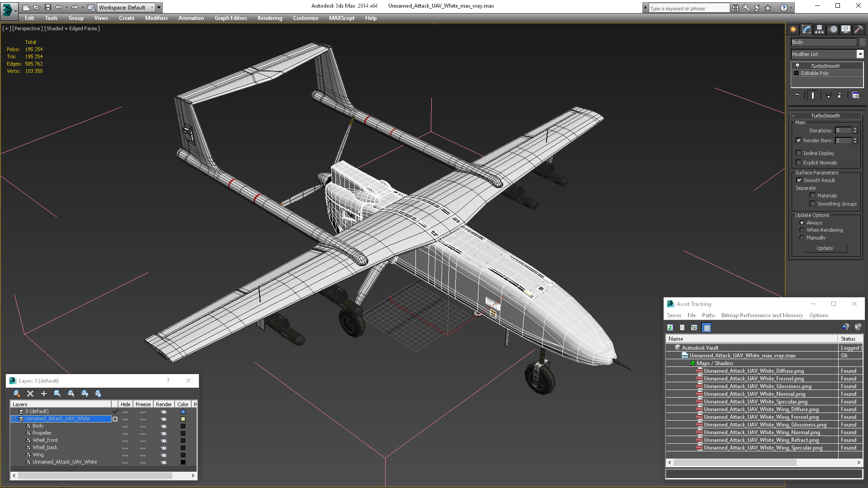Select Always update option

point(802,223)
